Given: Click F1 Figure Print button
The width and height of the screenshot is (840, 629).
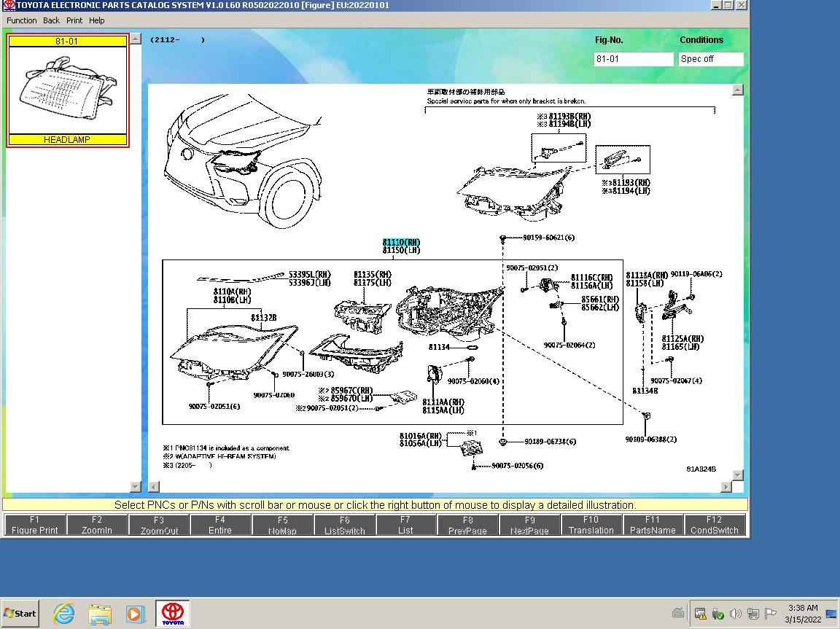Looking at the screenshot, I should [x=35, y=525].
